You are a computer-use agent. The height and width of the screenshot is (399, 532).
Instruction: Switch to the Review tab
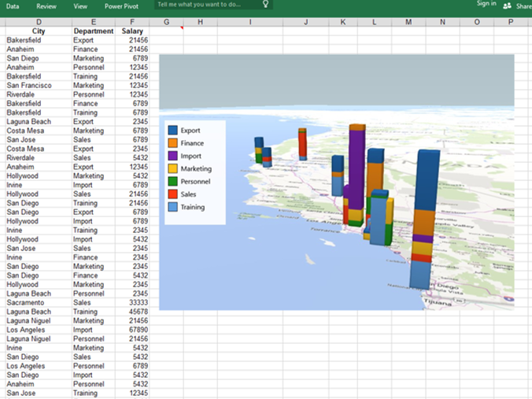click(46, 6)
